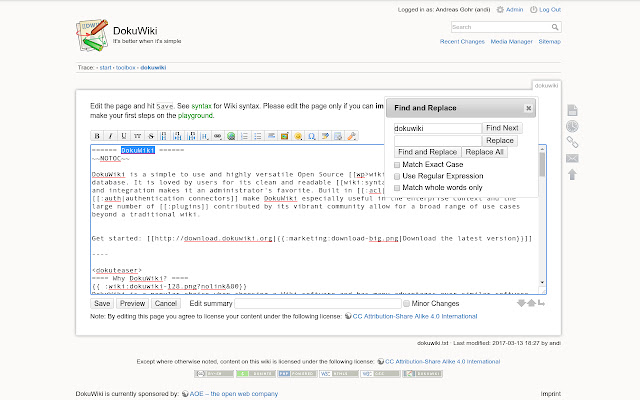Open the Media Manager link
Screen dimensions: 640x400
(x=511, y=42)
